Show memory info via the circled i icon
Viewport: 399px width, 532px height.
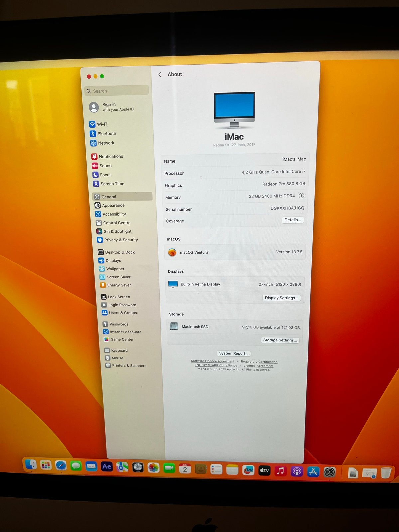[301, 196]
